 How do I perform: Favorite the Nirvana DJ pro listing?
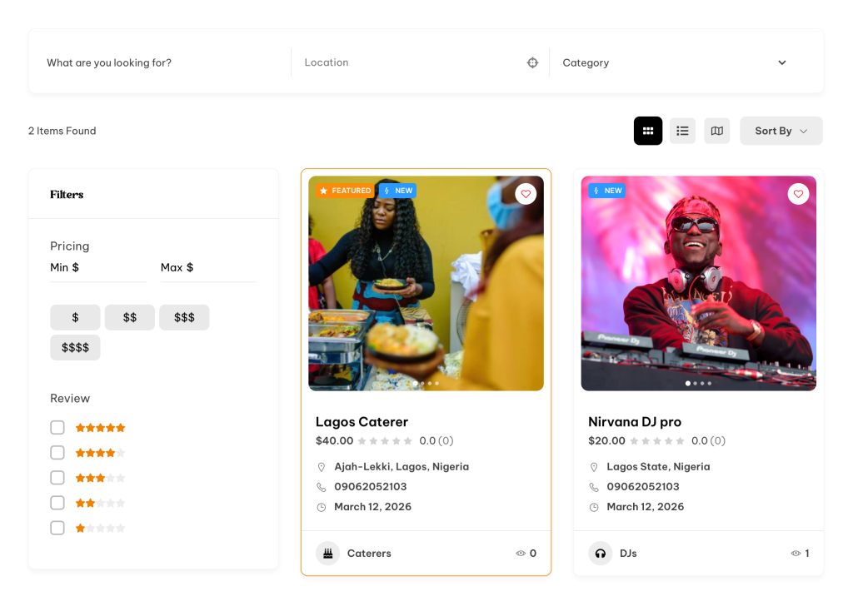tap(797, 194)
